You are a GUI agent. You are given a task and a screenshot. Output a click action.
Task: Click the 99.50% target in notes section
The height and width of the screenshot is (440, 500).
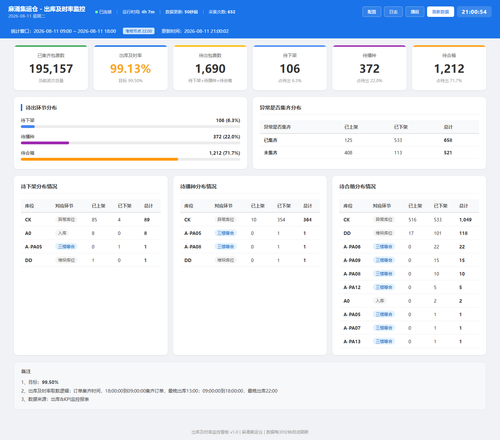50,382
